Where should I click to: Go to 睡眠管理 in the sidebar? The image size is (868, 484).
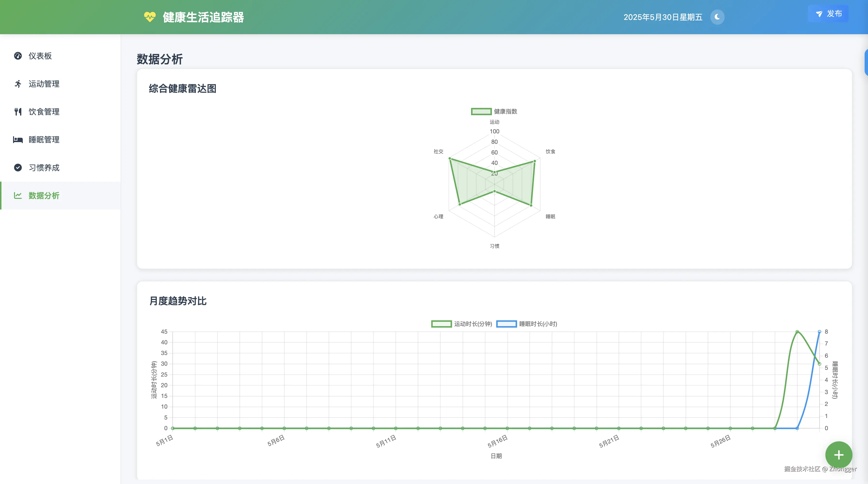(44, 140)
